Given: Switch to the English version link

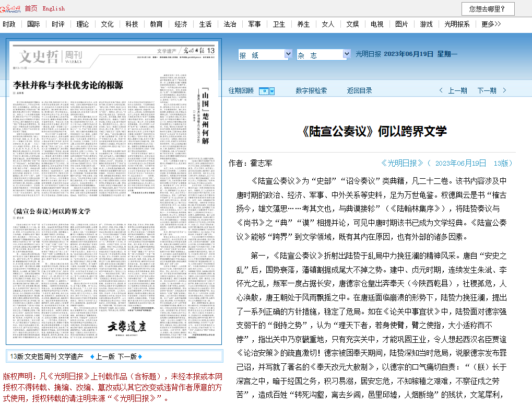Looking at the screenshot, I should tap(54, 8).
